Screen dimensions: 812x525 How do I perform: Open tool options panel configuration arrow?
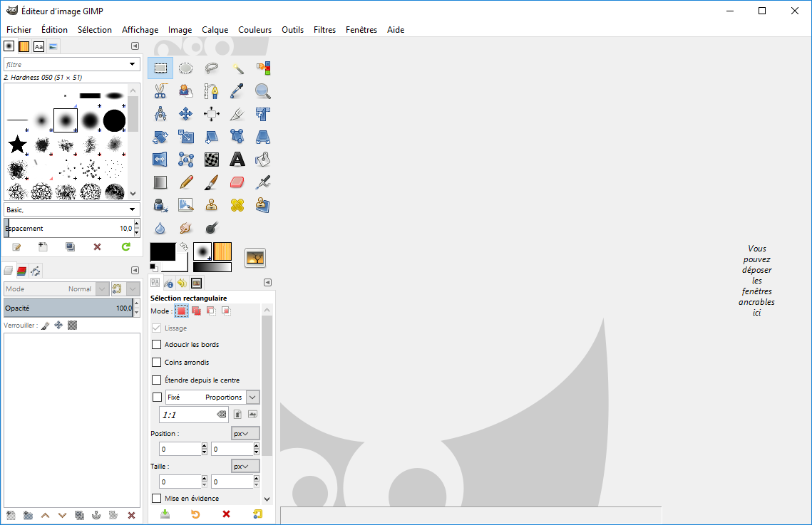point(268,282)
